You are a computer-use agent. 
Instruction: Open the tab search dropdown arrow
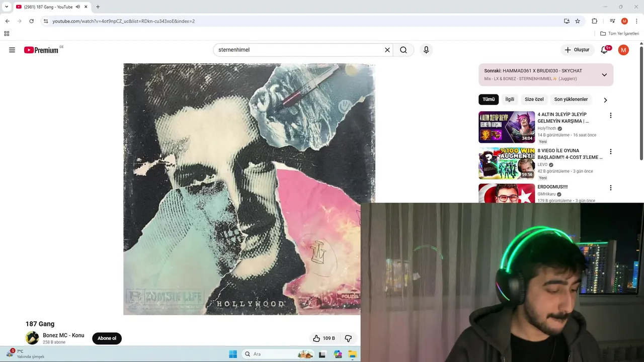click(x=7, y=7)
